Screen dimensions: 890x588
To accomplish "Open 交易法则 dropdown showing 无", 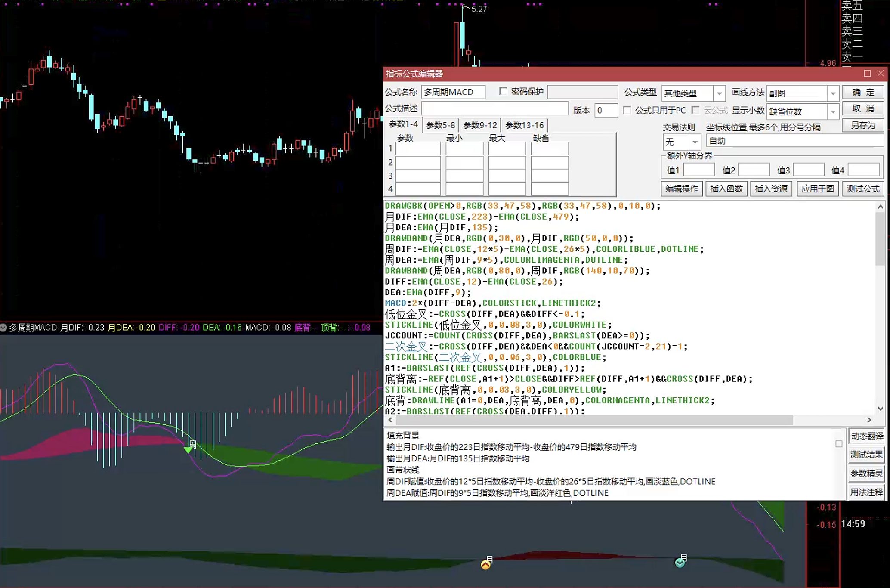I will (682, 142).
